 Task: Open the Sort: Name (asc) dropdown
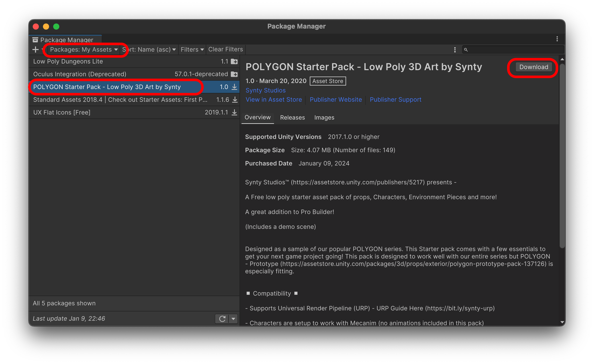click(x=149, y=50)
